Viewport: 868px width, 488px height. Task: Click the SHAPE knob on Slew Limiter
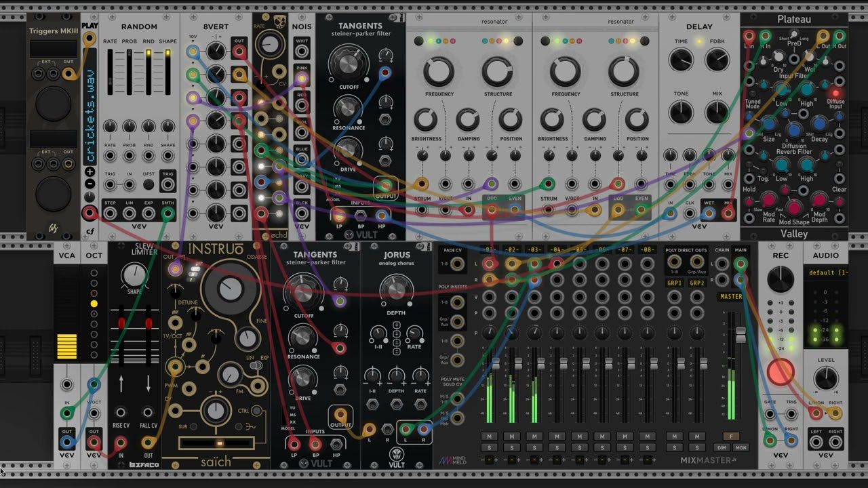[134, 275]
